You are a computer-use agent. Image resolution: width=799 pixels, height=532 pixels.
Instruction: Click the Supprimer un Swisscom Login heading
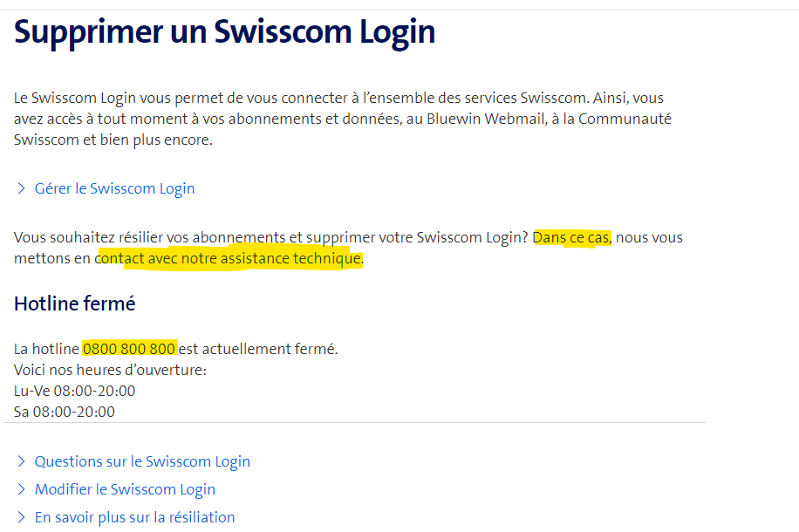(224, 32)
